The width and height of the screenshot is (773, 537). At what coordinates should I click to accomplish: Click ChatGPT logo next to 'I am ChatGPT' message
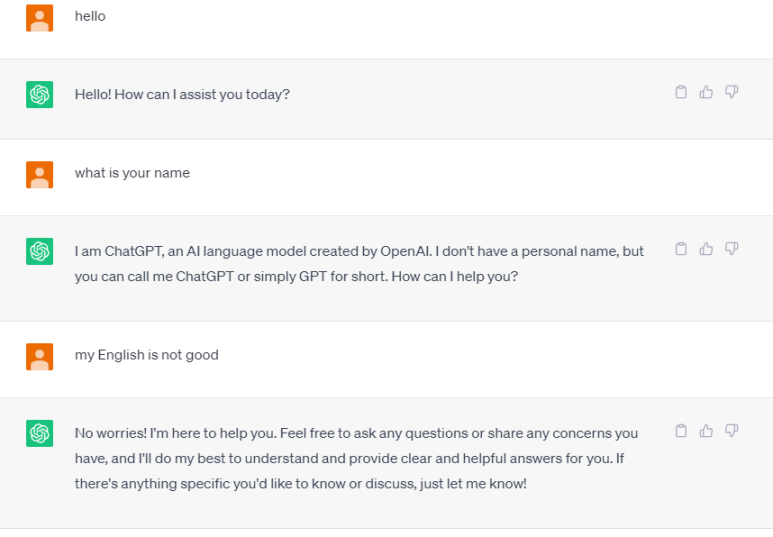39,251
